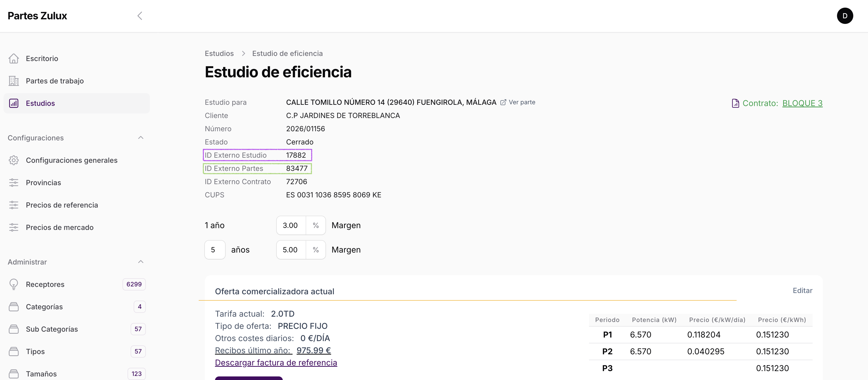The height and width of the screenshot is (380, 868).
Task: Open the user avatar D menu
Action: point(845,16)
